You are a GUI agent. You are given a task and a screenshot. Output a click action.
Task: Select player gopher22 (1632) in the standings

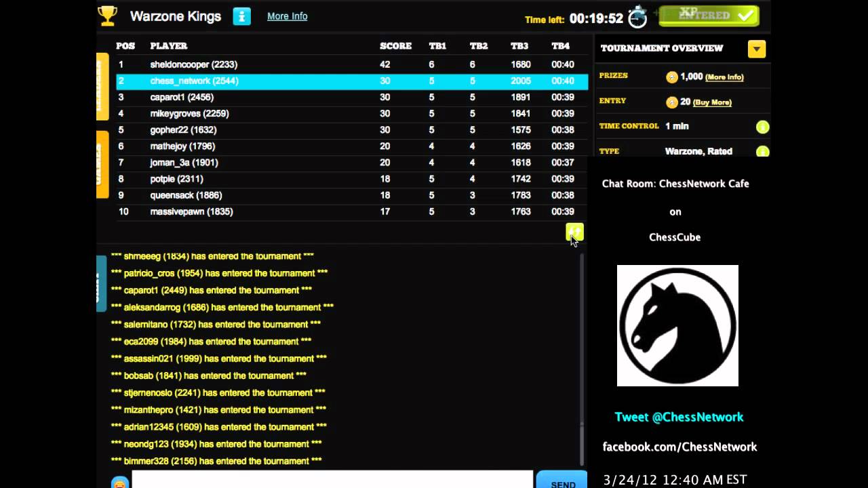coord(352,130)
